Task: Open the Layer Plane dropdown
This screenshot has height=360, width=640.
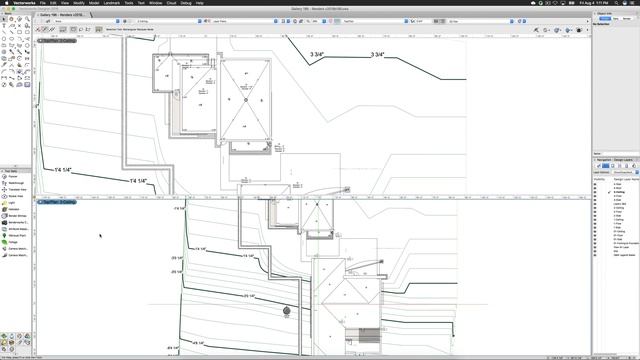Action: [244, 21]
